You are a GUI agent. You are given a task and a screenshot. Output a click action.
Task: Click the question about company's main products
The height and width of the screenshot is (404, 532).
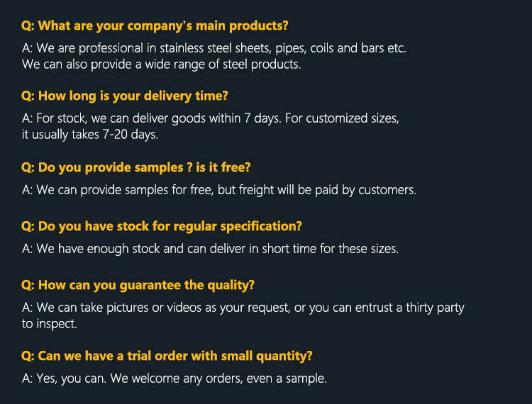pyautogui.click(x=155, y=26)
